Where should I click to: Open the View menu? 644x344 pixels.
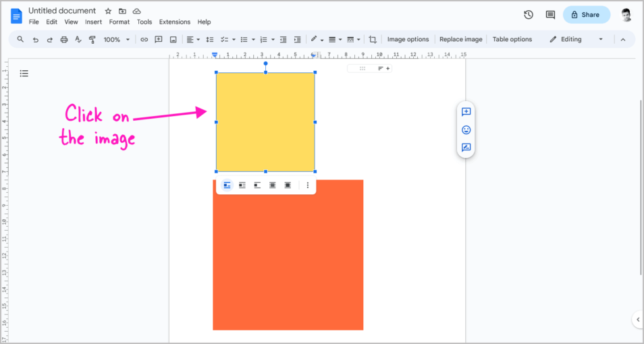pos(71,22)
